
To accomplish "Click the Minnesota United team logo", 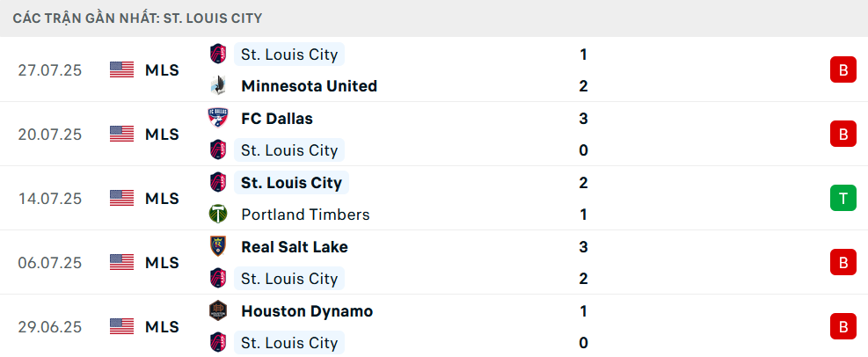I will (x=217, y=86).
